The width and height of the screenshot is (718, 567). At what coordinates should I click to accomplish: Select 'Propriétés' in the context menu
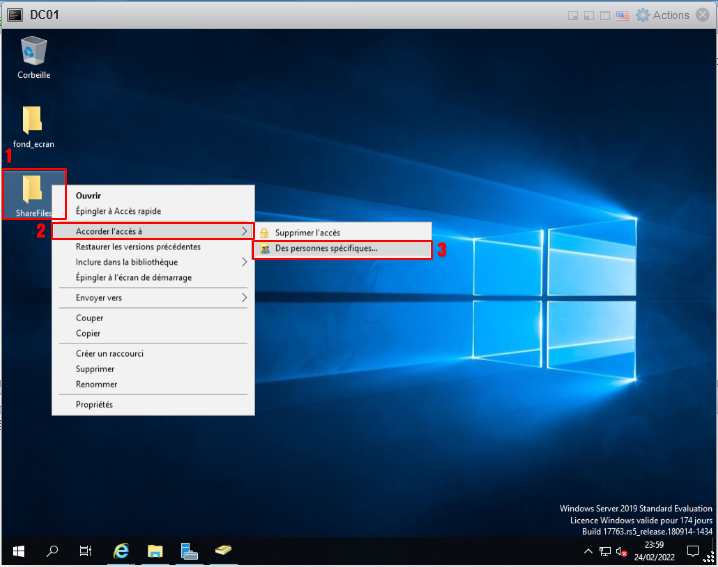tap(95, 404)
